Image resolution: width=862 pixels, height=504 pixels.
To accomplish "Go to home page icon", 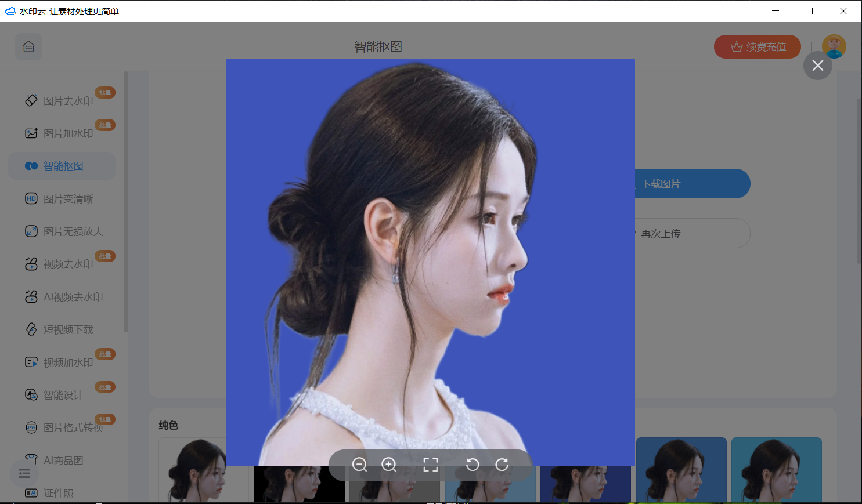I will [28, 47].
